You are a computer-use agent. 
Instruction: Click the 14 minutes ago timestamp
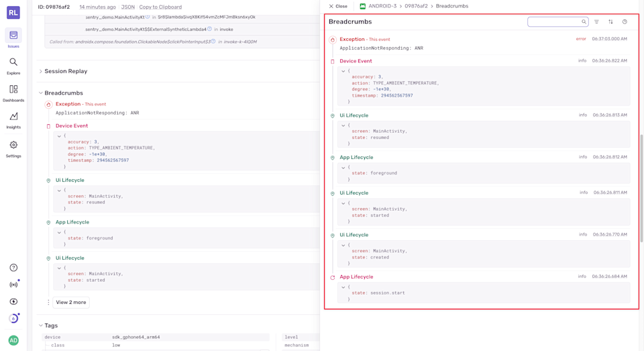tap(97, 7)
